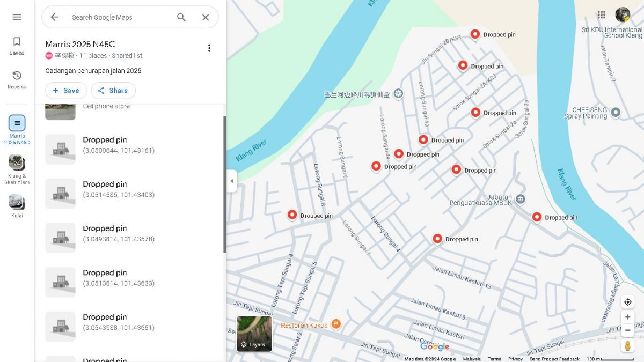Click Send Product Feedback link

click(554, 359)
